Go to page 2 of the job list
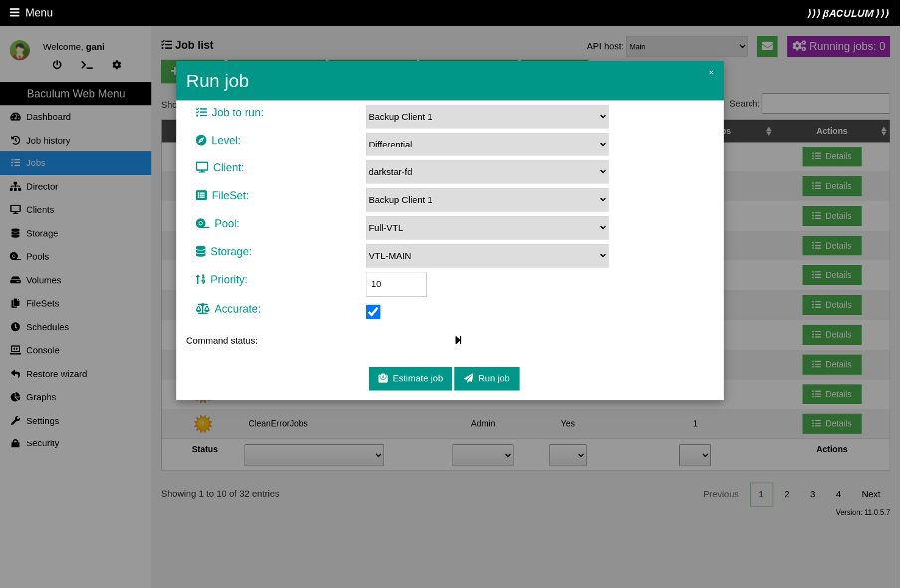 click(786, 494)
